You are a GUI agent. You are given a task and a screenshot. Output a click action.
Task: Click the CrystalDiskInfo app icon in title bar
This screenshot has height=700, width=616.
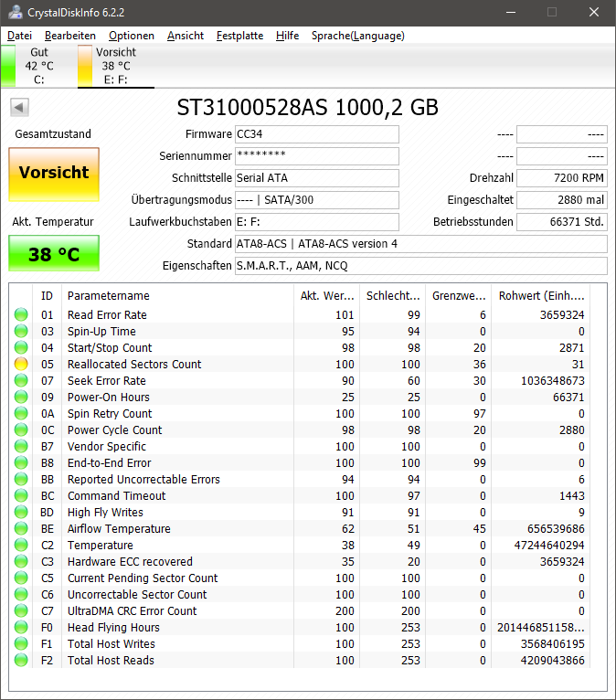(16, 12)
